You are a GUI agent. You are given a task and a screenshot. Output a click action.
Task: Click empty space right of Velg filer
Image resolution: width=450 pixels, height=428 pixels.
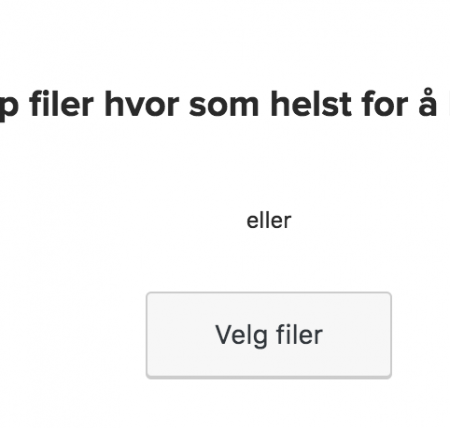(x=421, y=335)
